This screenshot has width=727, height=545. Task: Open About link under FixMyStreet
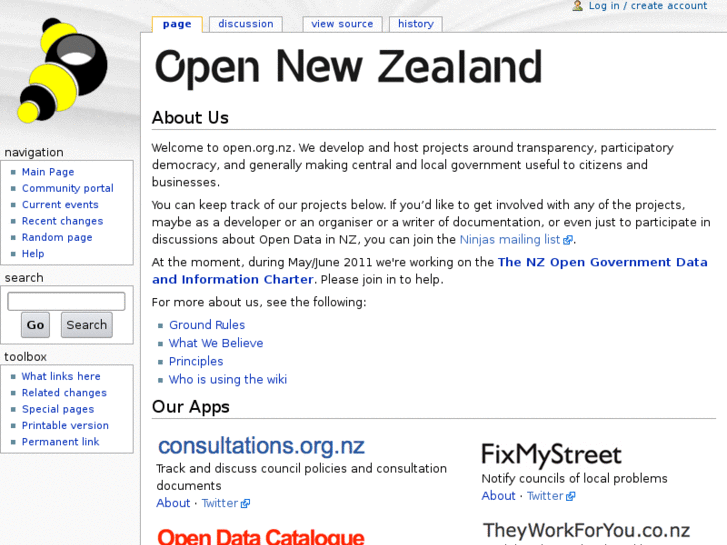click(x=498, y=496)
